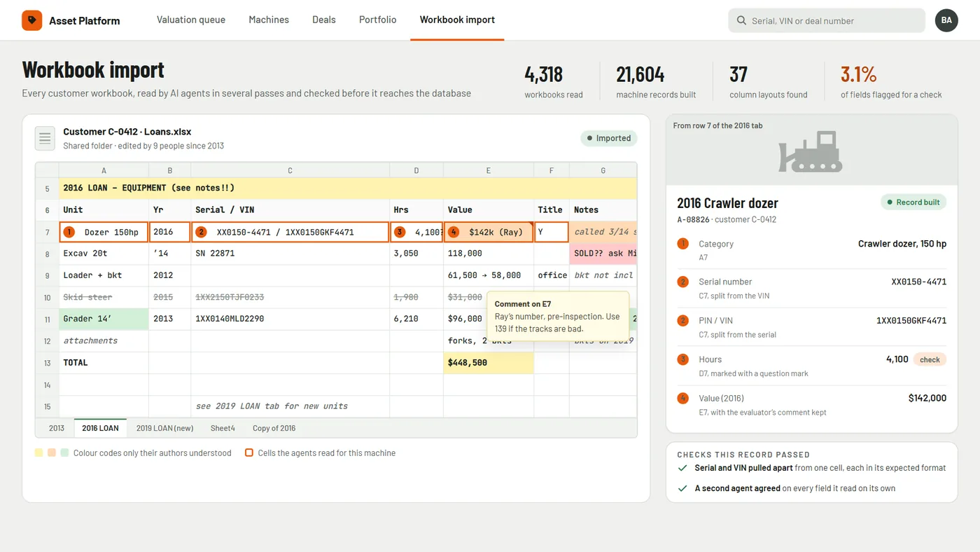Go to the Machines tab

[x=269, y=20]
